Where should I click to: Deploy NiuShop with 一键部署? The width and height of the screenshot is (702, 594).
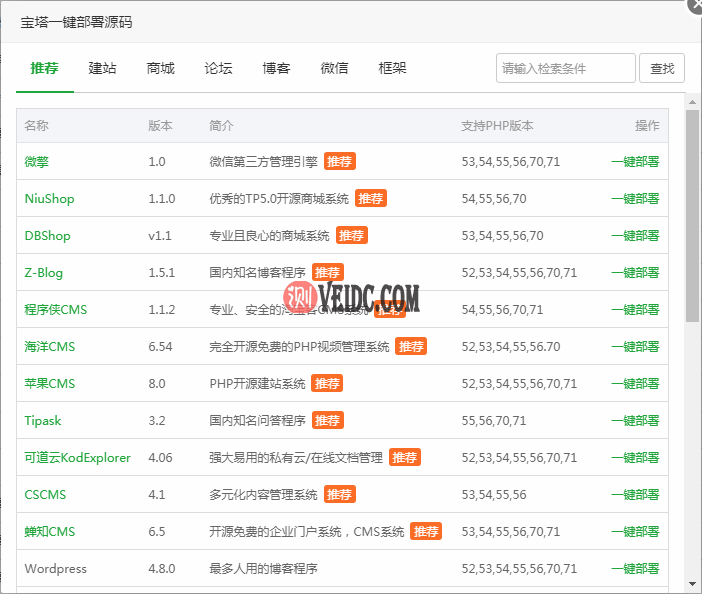click(x=635, y=198)
